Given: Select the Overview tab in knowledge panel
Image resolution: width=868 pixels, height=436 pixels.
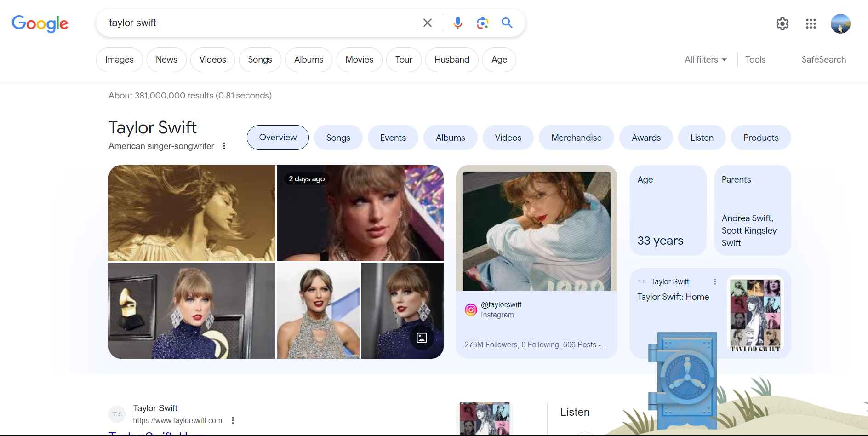Looking at the screenshot, I should (278, 138).
